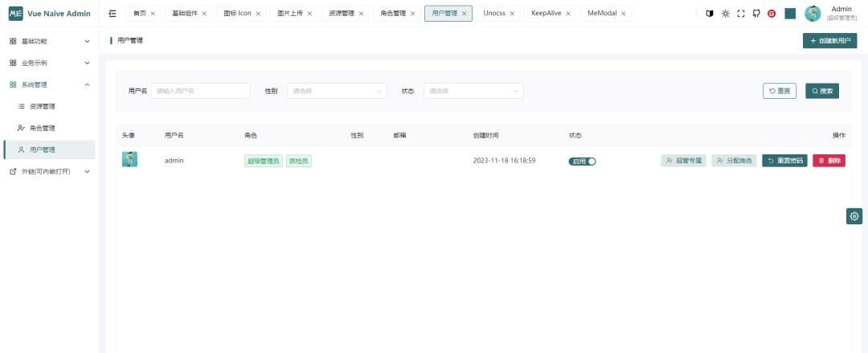Open the floating settings gear button
Image resolution: width=868 pixels, height=353 pixels.
click(854, 216)
